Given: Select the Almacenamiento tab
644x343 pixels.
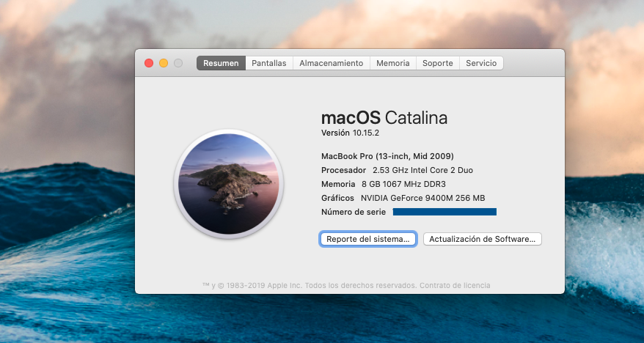Looking at the screenshot, I should (331, 63).
